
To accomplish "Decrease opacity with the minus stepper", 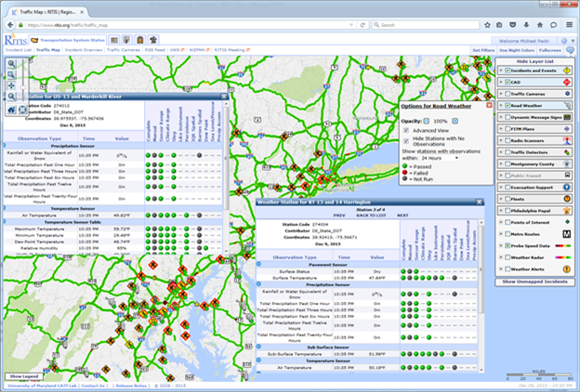I will pyautogui.click(x=427, y=121).
